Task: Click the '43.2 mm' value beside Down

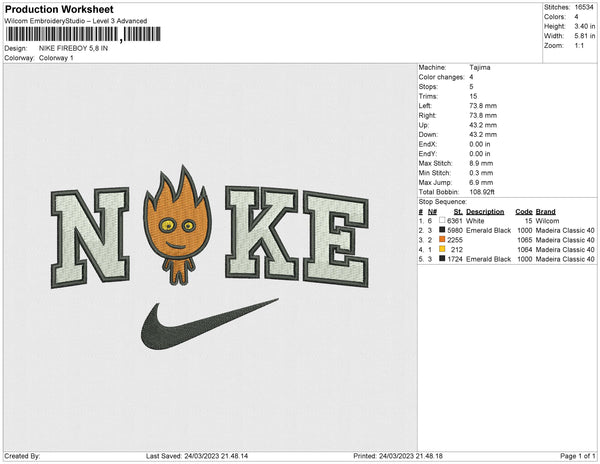Action: (x=483, y=135)
